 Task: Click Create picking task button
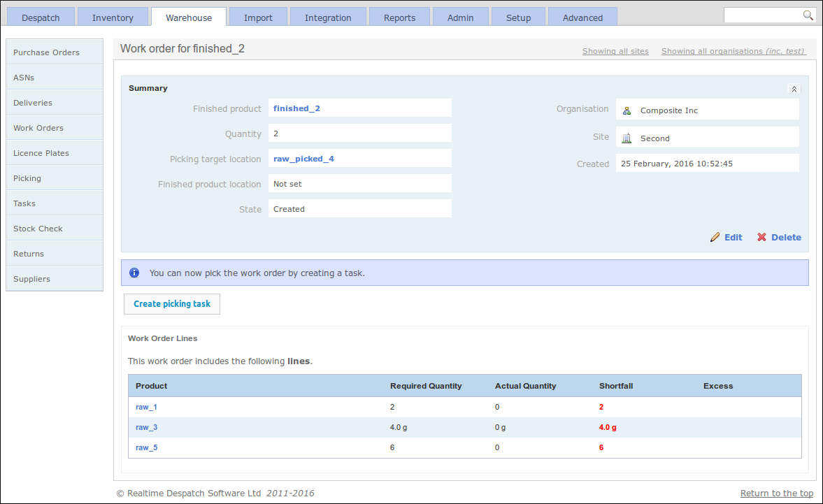click(171, 303)
